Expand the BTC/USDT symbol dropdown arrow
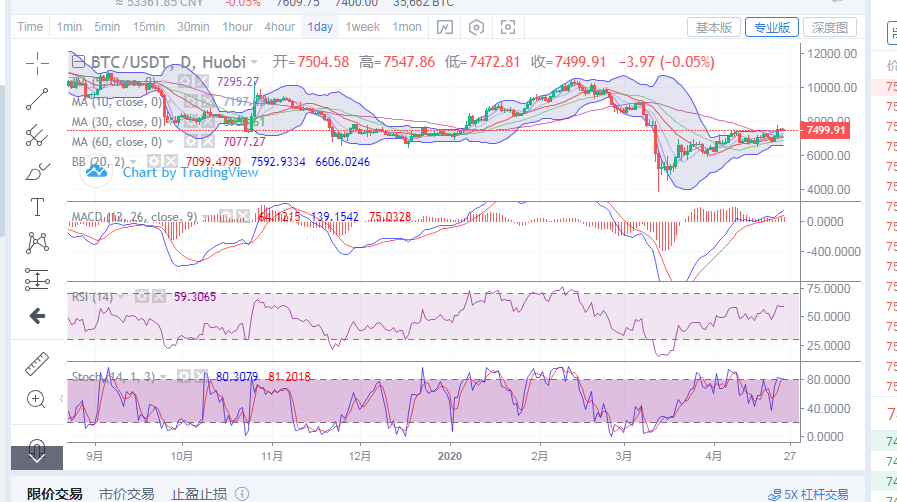Screen dimensions: 897x502 255,63
